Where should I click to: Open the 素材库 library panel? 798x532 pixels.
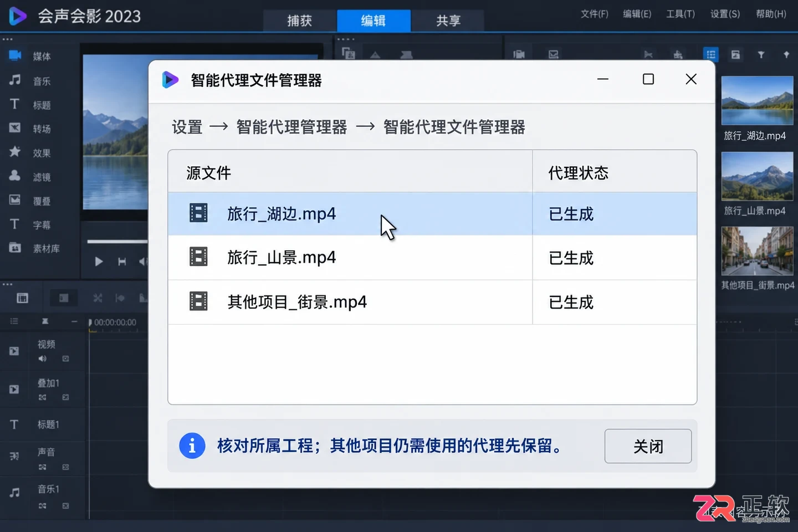(x=34, y=248)
